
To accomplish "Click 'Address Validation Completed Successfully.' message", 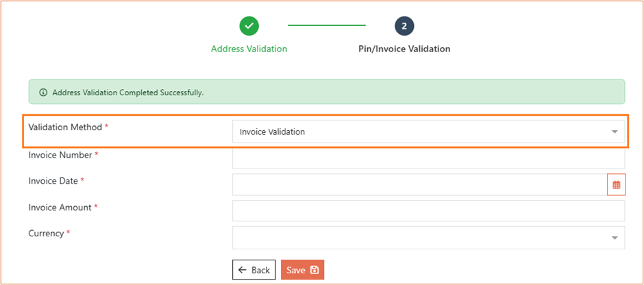I will tap(128, 92).
